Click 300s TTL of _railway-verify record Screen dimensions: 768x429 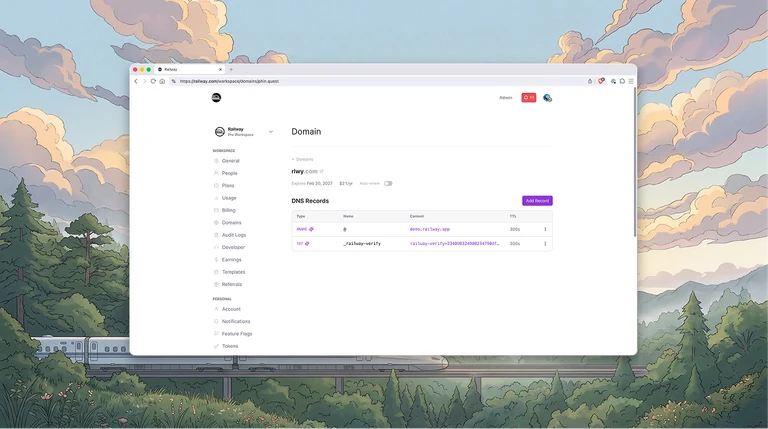click(515, 243)
